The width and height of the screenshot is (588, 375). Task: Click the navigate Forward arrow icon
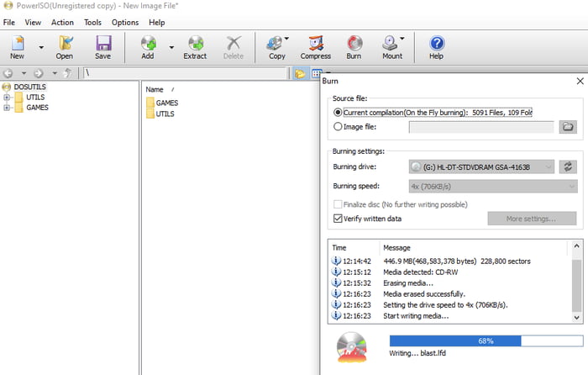click(39, 73)
